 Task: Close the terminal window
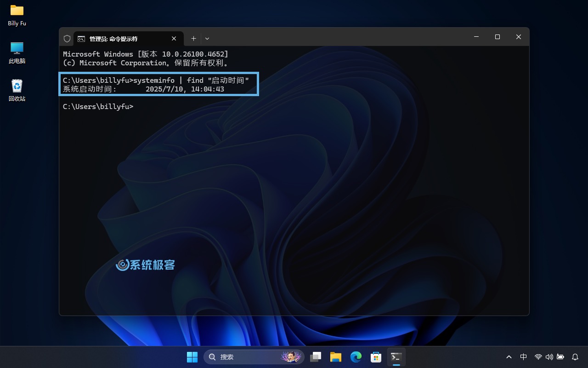click(x=519, y=37)
